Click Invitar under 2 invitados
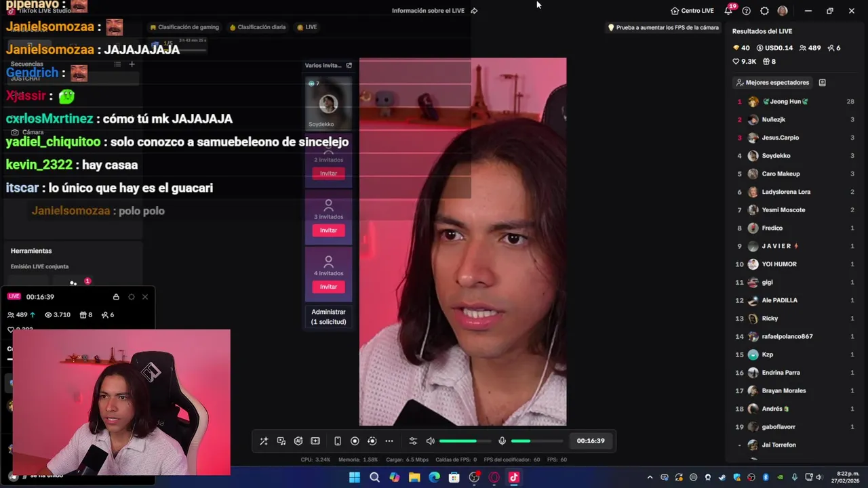Viewport: 868px width, 488px height. (x=328, y=174)
